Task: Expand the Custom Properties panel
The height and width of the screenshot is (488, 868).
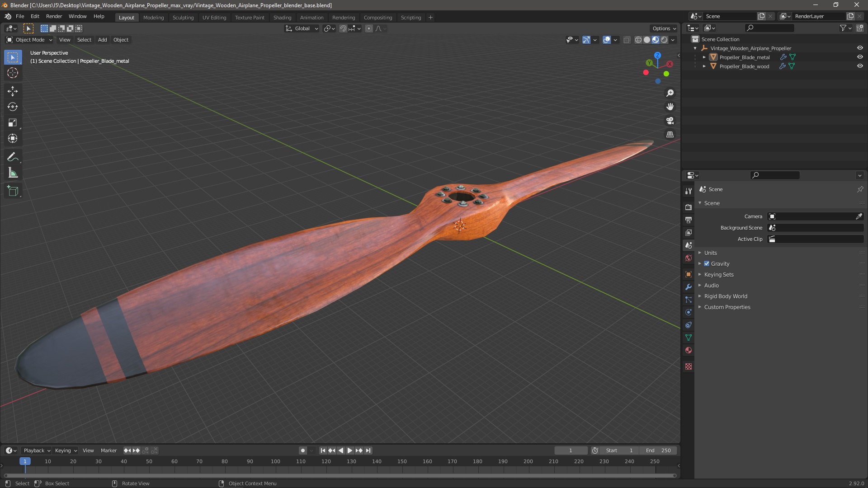Action: (727, 307)
